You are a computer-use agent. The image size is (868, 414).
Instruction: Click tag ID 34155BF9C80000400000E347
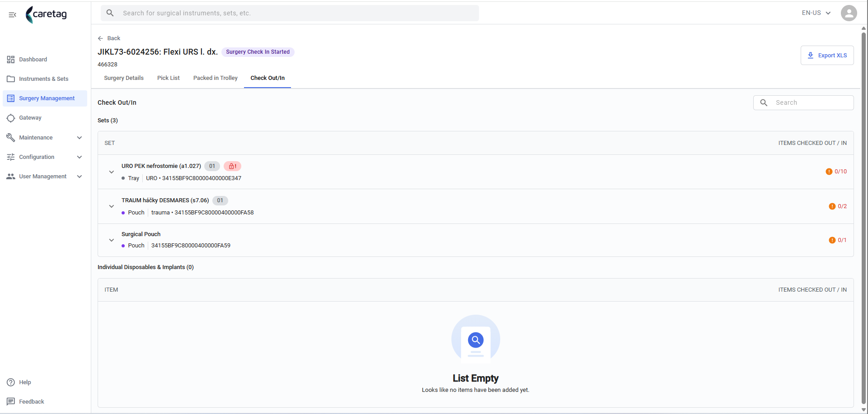coord(202,178)
